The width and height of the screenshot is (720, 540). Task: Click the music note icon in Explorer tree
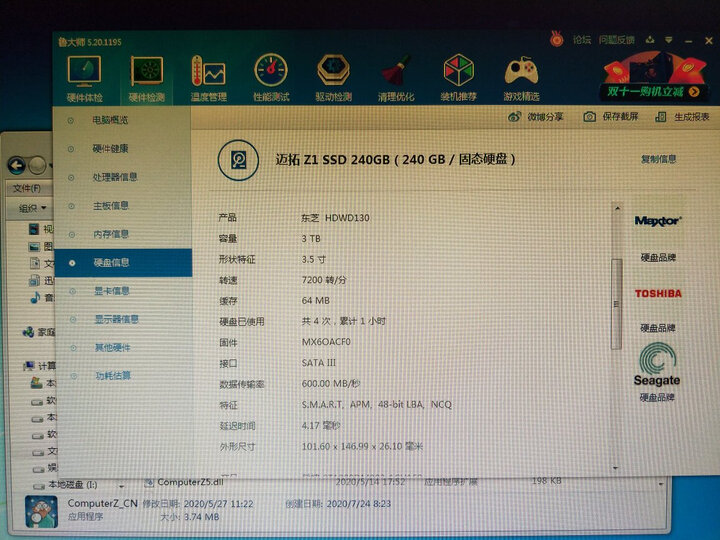(35, 298)
